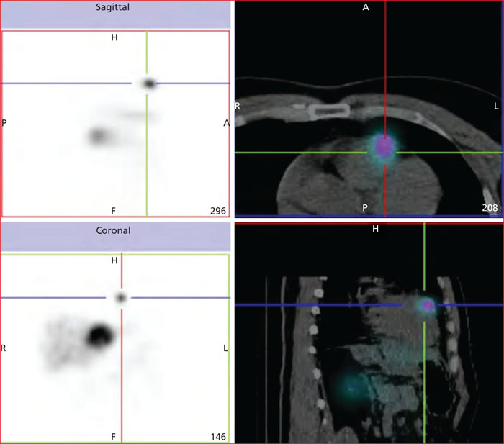Click the H label atop fused sagittal view
Screen dimensions: 504x444
click(375, 229)
